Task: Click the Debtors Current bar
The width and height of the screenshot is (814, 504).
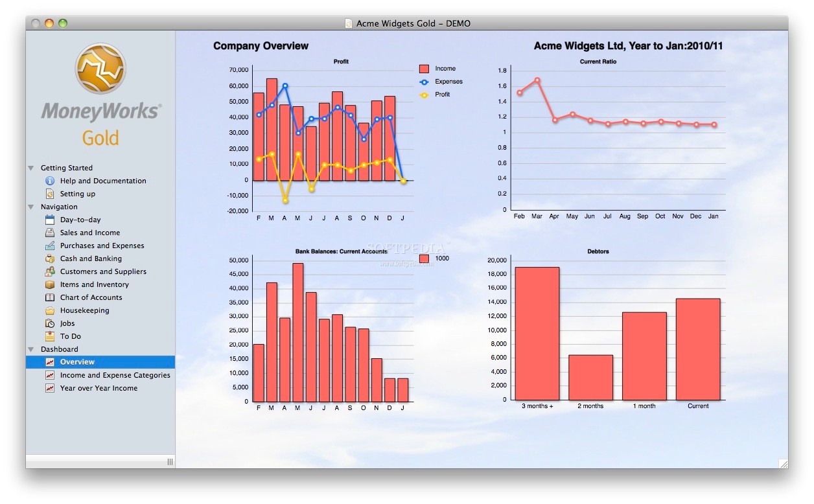Action: click(698, 349)
